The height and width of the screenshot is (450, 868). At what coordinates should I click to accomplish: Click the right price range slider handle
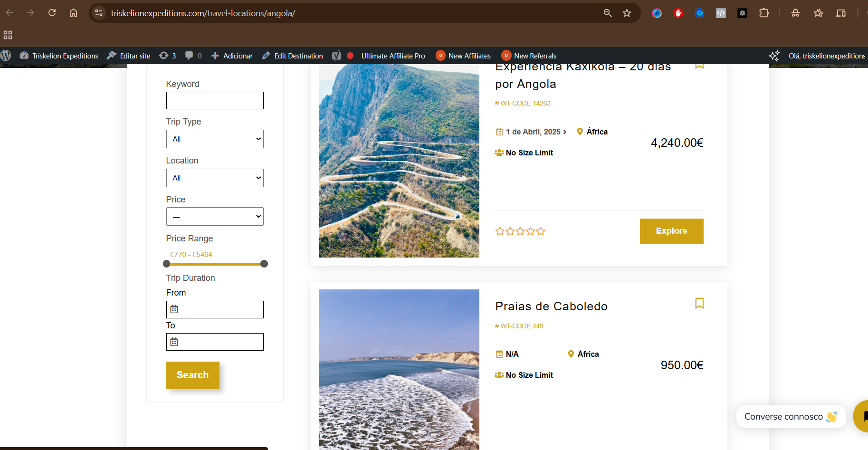coord(264,264)
